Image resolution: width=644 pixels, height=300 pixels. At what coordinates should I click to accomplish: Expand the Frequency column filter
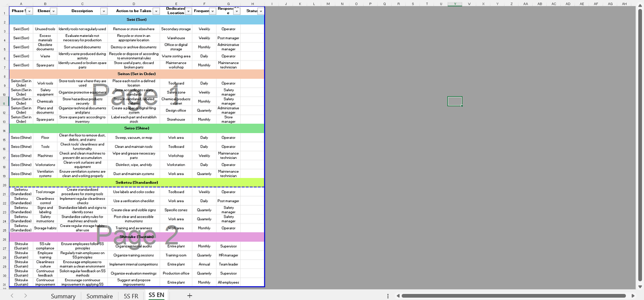click(x=213, y=11)
